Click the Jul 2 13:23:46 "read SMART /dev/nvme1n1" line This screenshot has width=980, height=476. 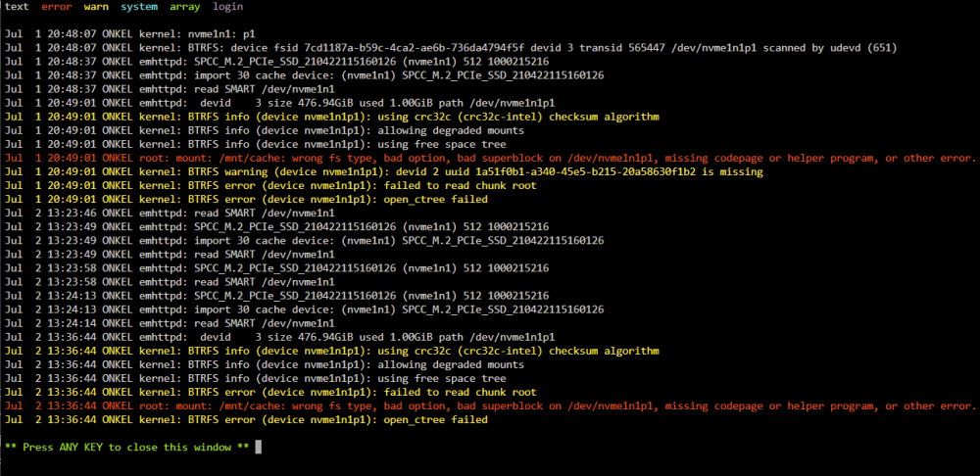pyautogui.click(x=170, y=213)
